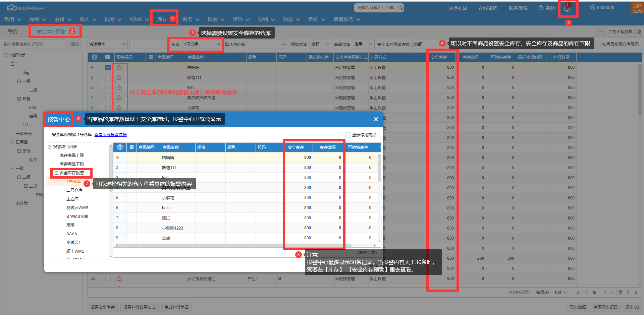The height and width of the screenshot is (315, 644).
Task: Toggle the 按商品所属仓库展示 checkbox
Action: (598, 44)
